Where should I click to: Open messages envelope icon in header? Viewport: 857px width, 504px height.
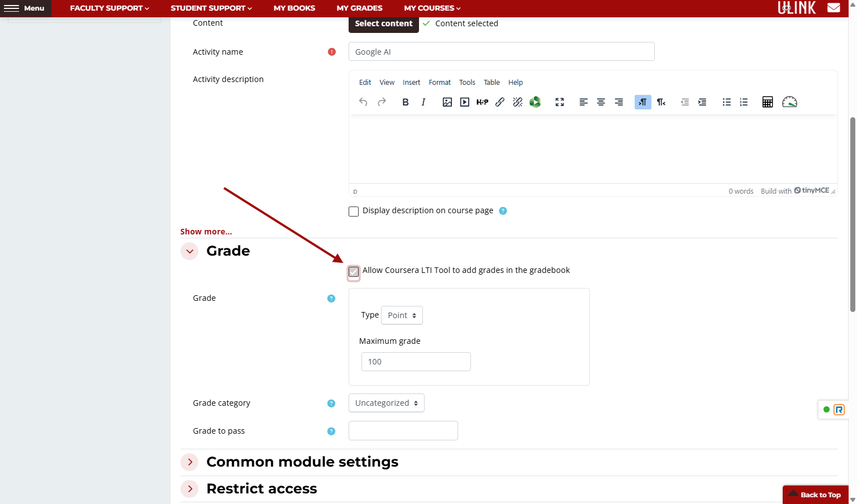pos(834,8)
